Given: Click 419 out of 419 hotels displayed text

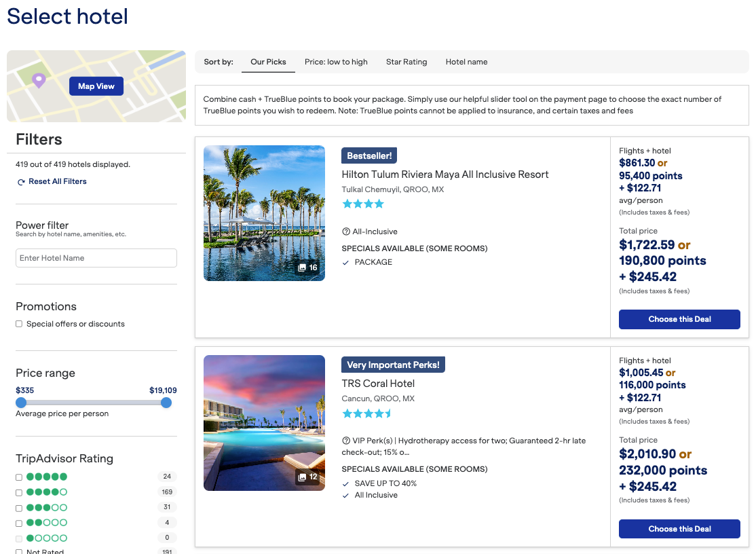Looking at the screenshot, I should [x=73, y=164].
